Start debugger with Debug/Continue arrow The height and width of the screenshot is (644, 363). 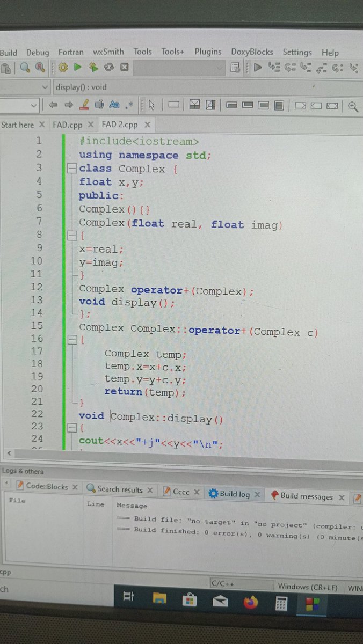[258, 68]
